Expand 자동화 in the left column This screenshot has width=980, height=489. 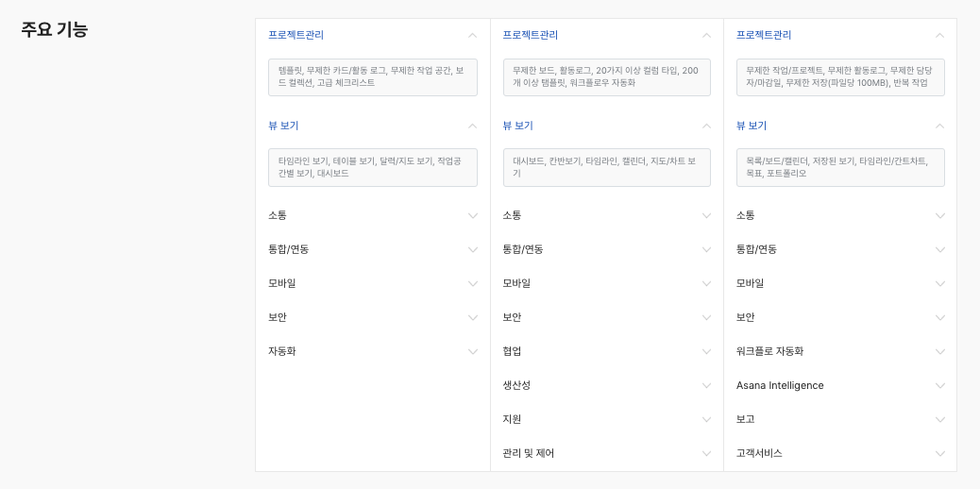[472, 351]
